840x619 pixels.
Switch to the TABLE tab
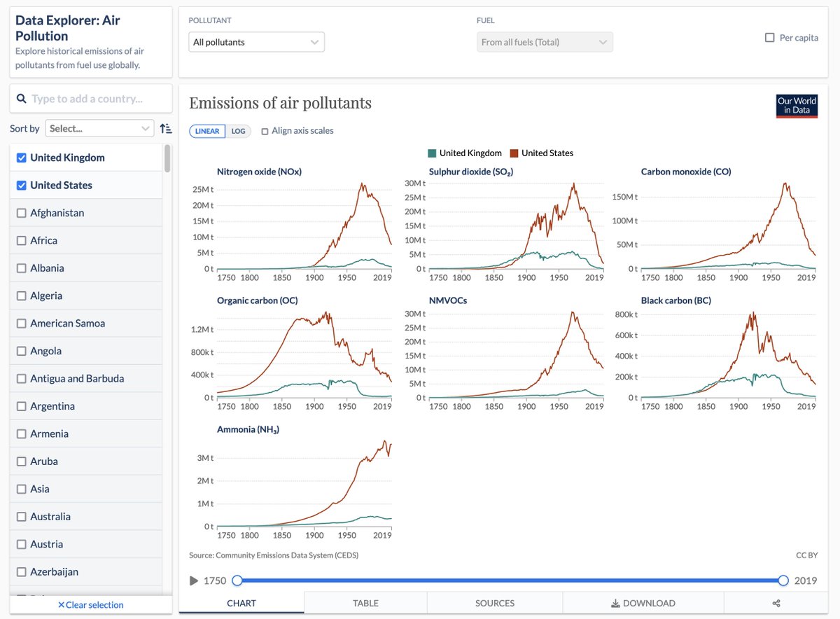tap(365, 602)
